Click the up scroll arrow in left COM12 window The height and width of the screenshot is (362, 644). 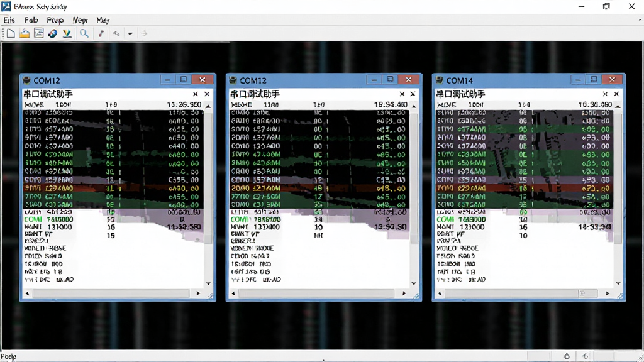(x=208, y=106)
